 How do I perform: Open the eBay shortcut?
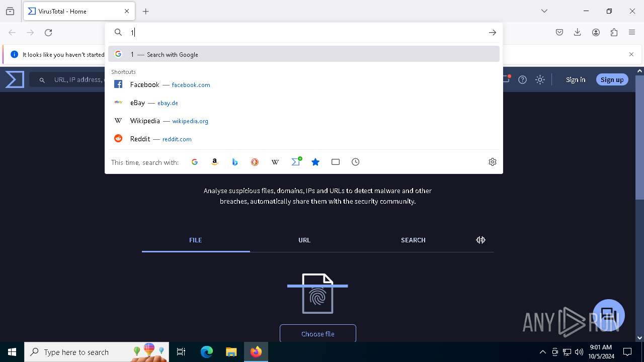point(304,103)
